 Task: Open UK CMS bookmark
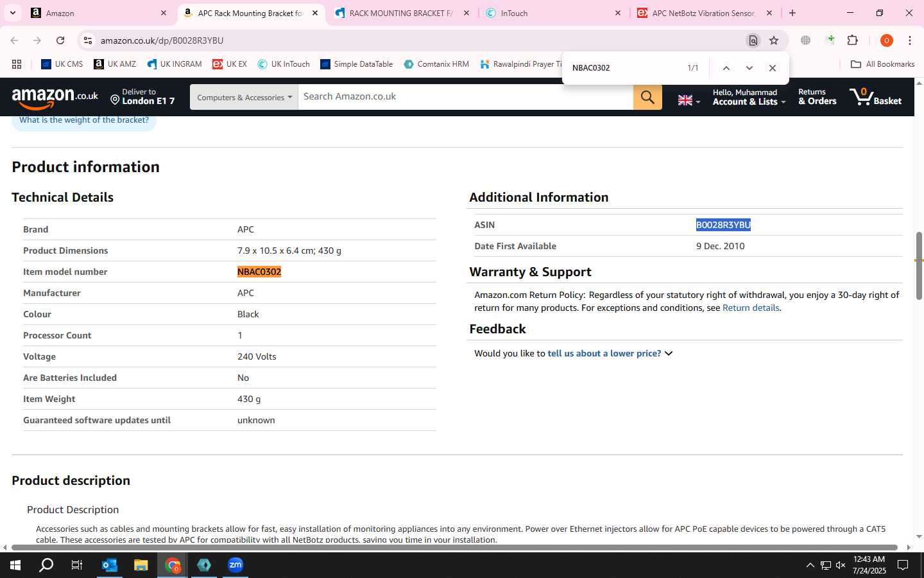62,64
